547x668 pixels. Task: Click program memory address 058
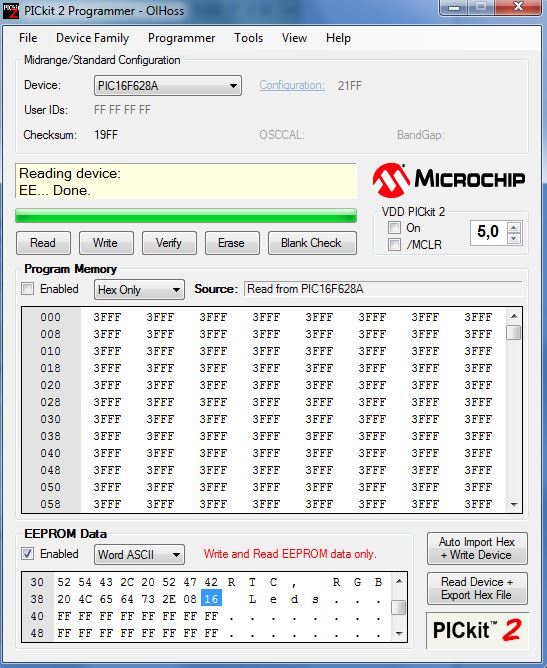coord(50,504)
